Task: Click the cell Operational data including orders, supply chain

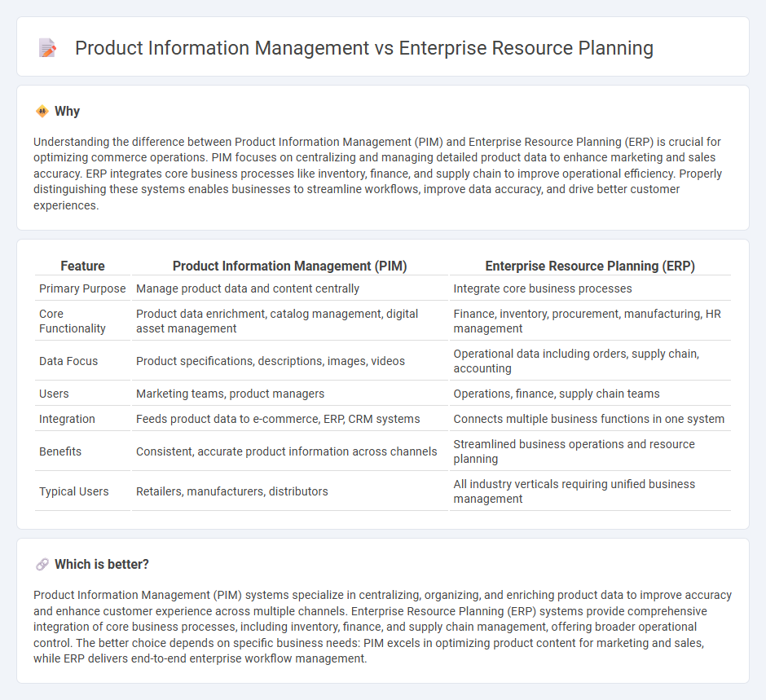Action: [x=590, y=361]
